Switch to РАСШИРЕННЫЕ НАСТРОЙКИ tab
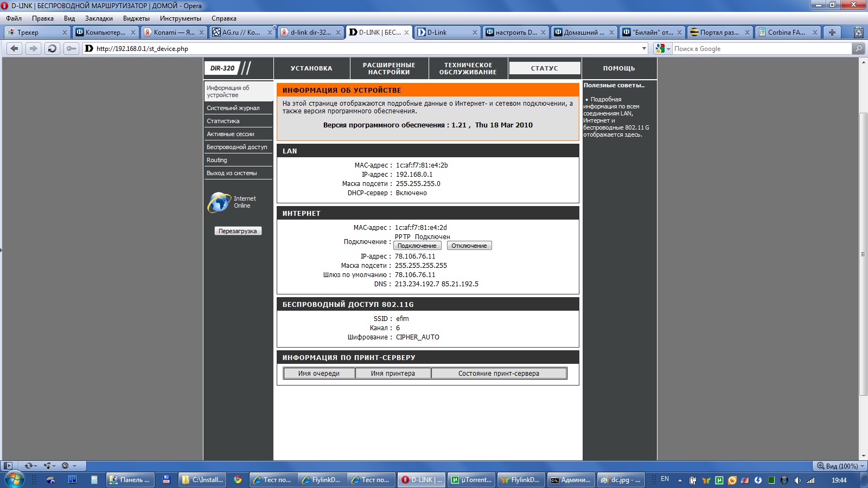The width and height of the screenshot is (868, 488). pos(389,68)
